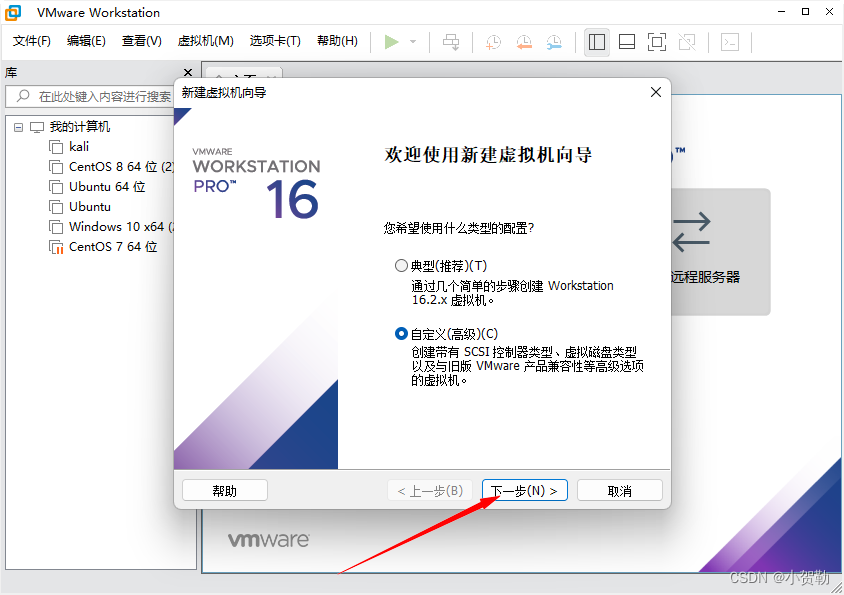Screen dimensions: 844x595
Task: Click the paused CentOS 7 VM icon
Action: point(56,247)
